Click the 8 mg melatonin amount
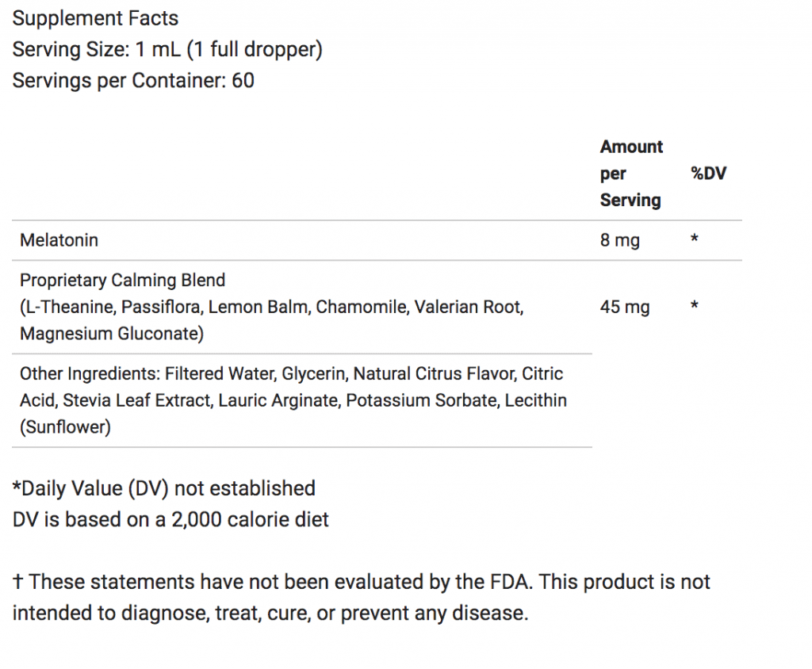812x669 pixels. pos(620,240)
